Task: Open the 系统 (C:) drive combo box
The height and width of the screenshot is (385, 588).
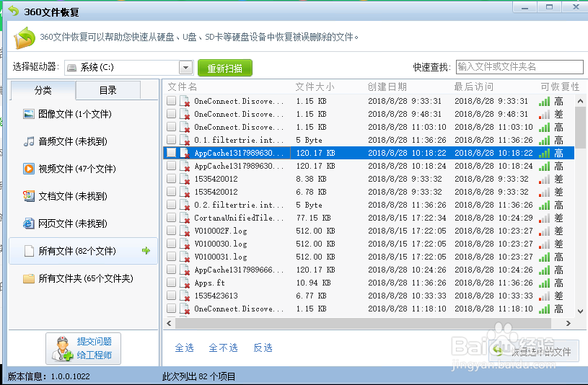Action: click(x=128, y=68)
